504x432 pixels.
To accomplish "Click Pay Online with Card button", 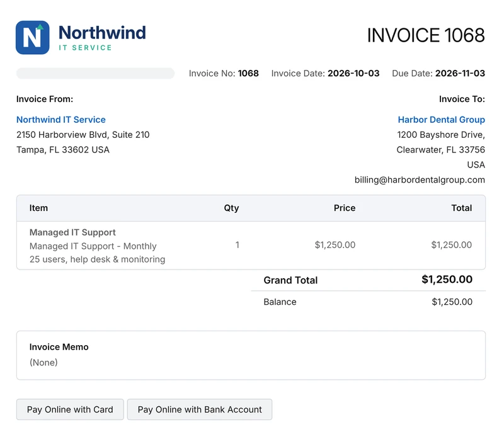I will click(70, 409).
